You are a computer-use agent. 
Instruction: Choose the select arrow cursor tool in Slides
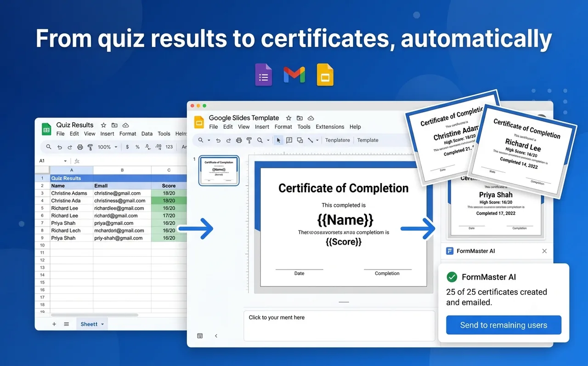[278, 140]
